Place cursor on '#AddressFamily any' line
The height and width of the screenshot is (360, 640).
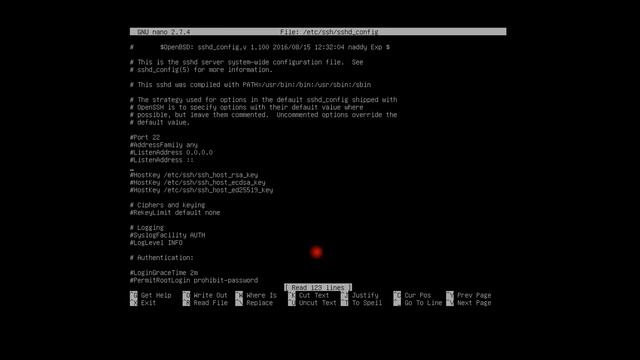164,145
